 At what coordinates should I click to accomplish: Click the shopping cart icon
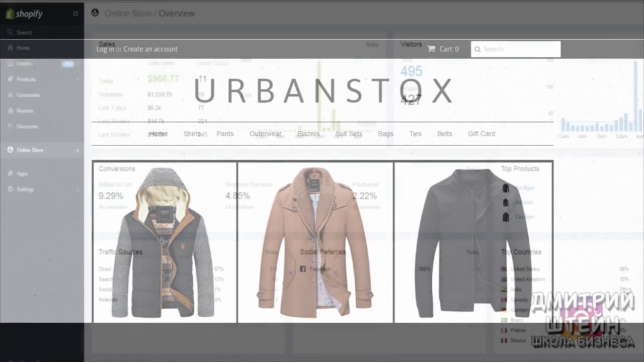pyautogui.click(x=431, y=49)
